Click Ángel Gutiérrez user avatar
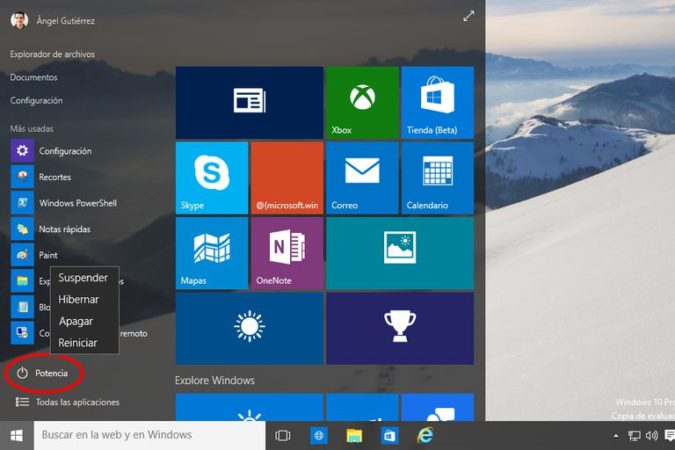Viewport: 675px width, 450px height. point(19,20)
